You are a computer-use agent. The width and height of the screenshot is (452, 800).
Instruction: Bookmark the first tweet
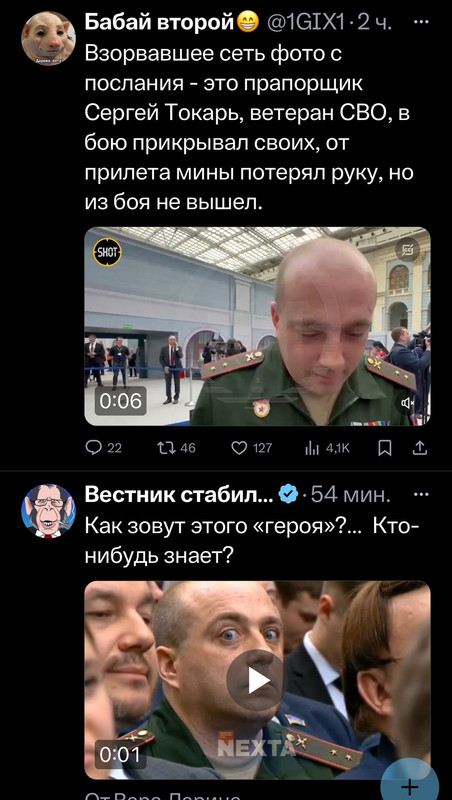point(385,448)
